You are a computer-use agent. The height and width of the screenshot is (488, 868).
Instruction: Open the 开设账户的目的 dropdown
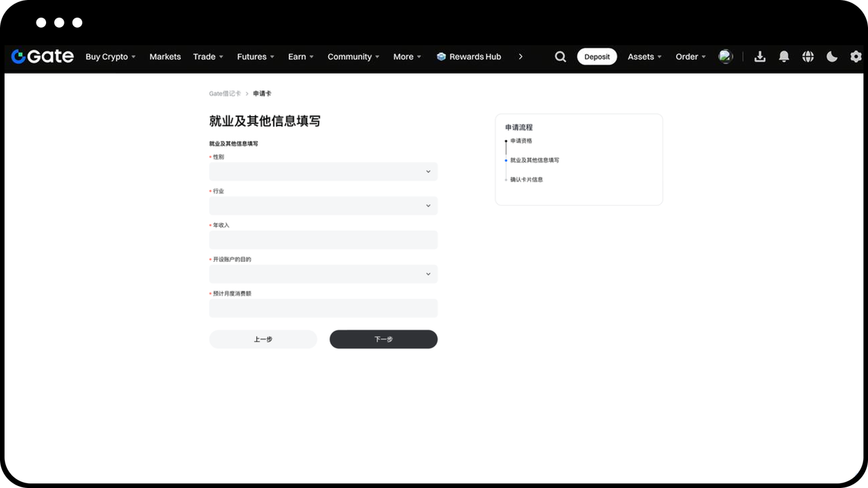click(x=323, y=274)
